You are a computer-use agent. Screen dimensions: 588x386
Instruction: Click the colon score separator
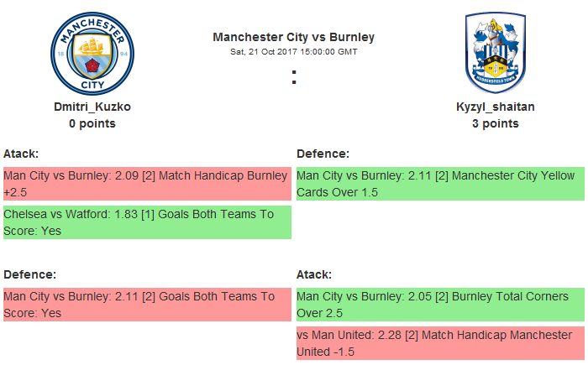point(294,77)
